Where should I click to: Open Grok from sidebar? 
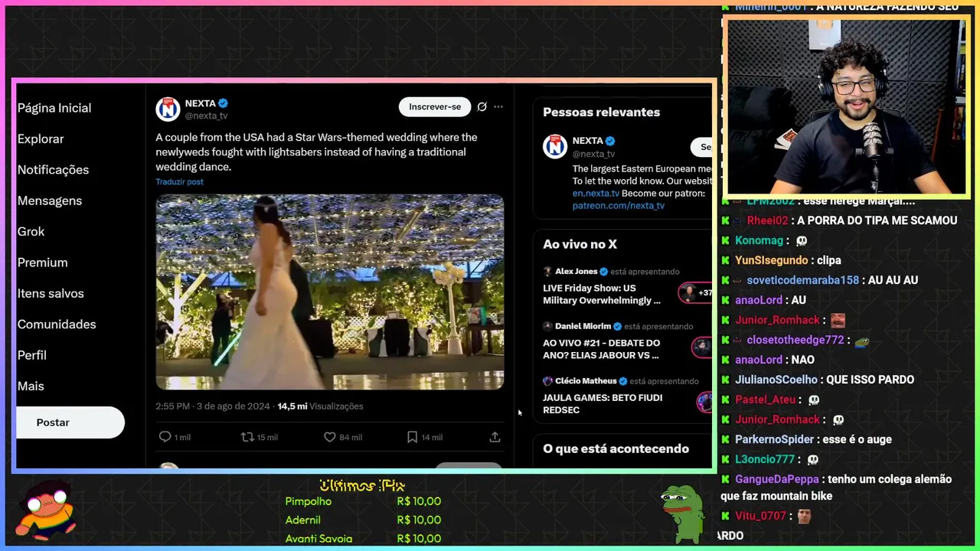pos(31,231)
